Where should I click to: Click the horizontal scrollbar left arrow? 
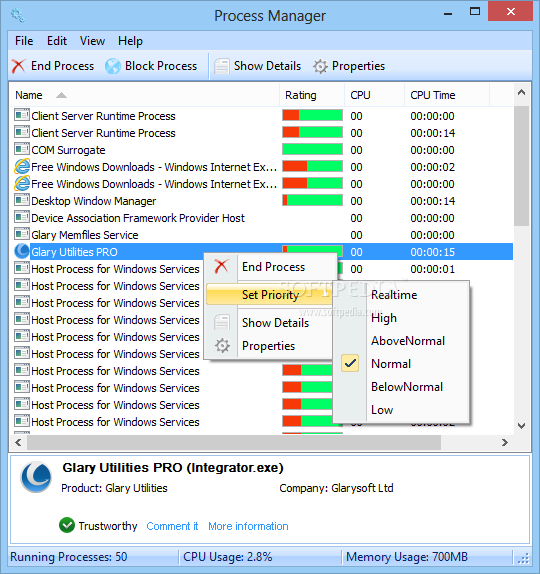click(18, 443)
